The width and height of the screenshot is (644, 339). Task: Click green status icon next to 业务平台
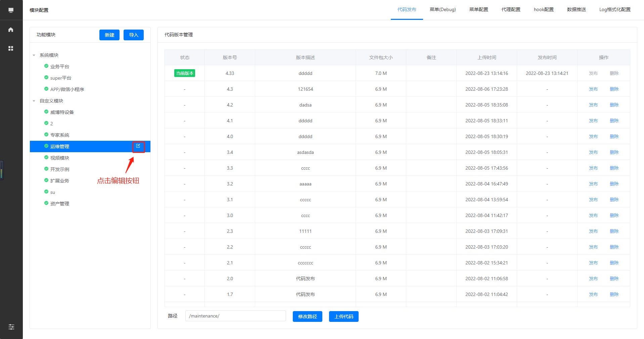[46, 66]
